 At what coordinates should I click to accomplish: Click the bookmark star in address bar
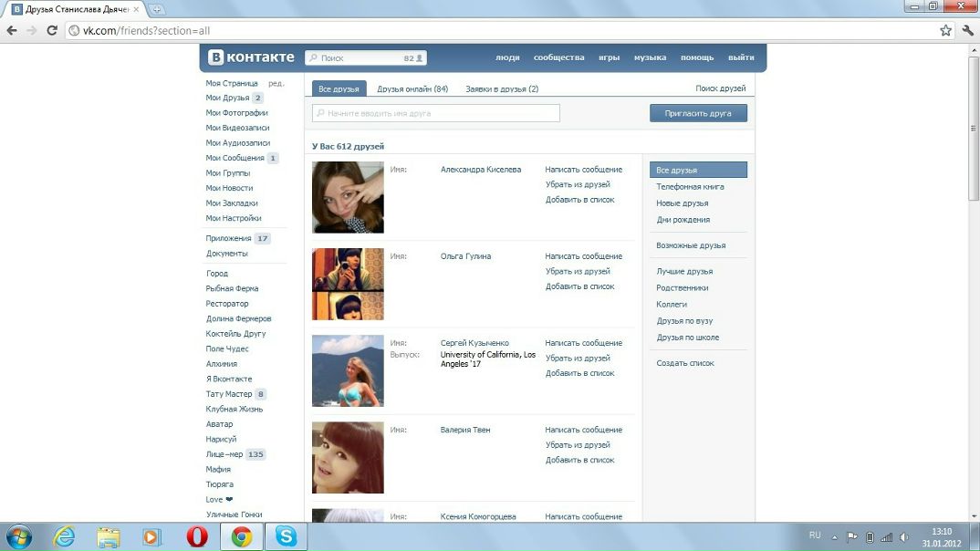946,30
